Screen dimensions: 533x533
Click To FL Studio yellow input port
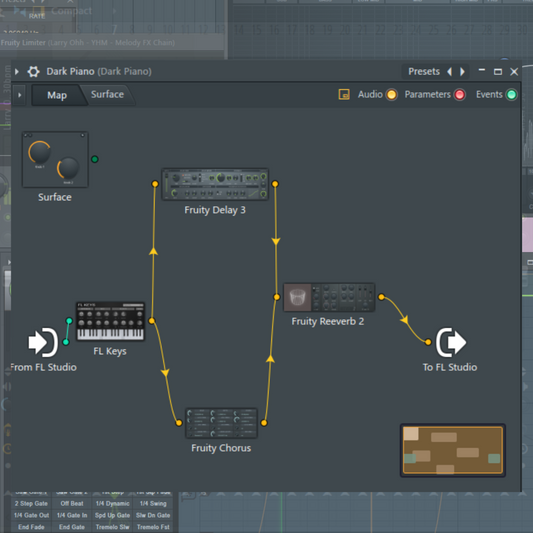coord(428,342)
